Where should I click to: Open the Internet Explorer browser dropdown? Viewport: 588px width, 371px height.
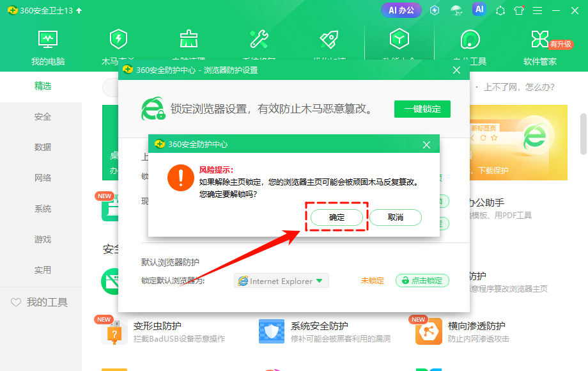pos(281,280)
